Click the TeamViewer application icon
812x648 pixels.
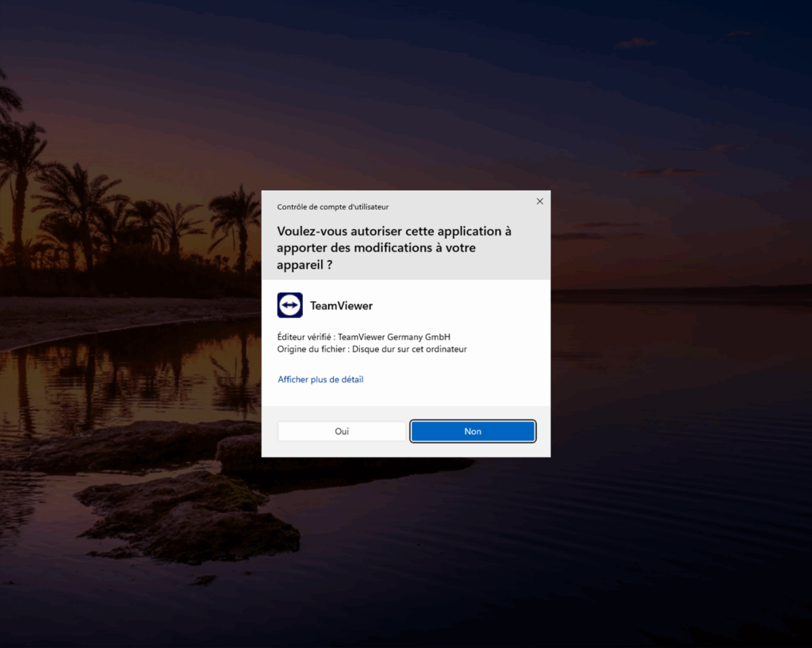pos(289,305)
